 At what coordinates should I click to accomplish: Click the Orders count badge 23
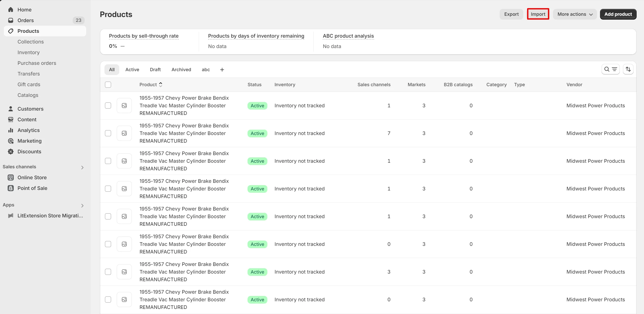point(79,20)
